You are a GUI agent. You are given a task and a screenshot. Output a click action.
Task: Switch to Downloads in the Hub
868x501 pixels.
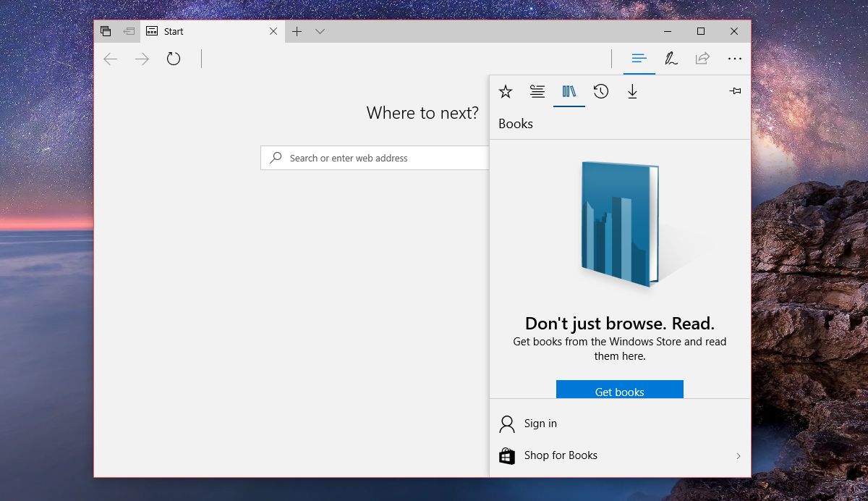tap(632, 91)
